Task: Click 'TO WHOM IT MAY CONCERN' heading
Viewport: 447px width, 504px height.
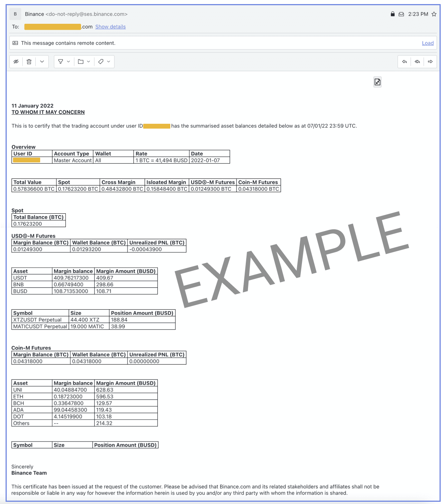Action: click(48, 112)
